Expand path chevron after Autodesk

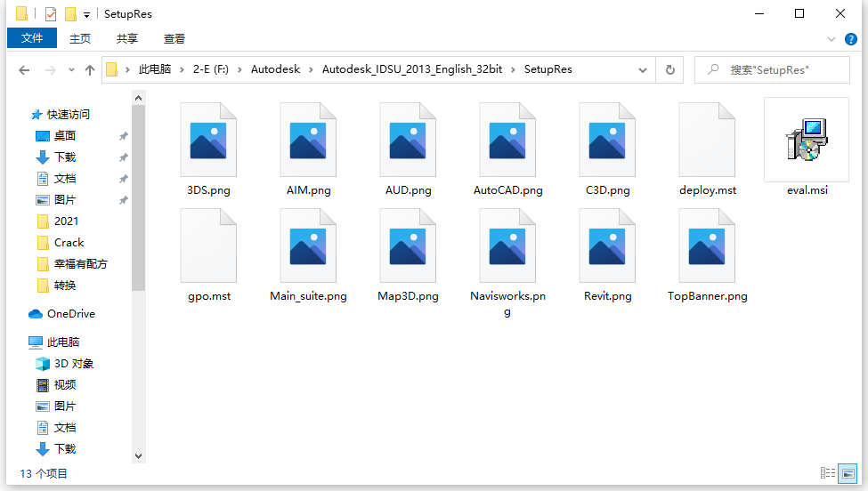click(311, 69)
